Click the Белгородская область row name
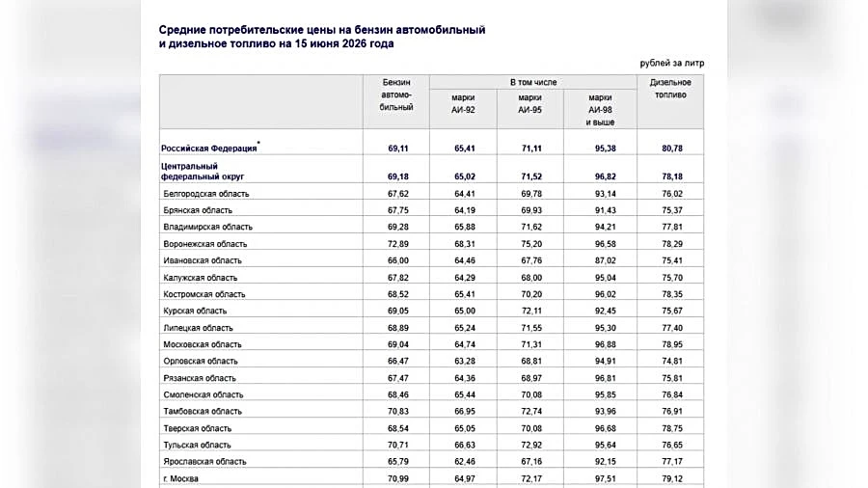 click(206, 194)
